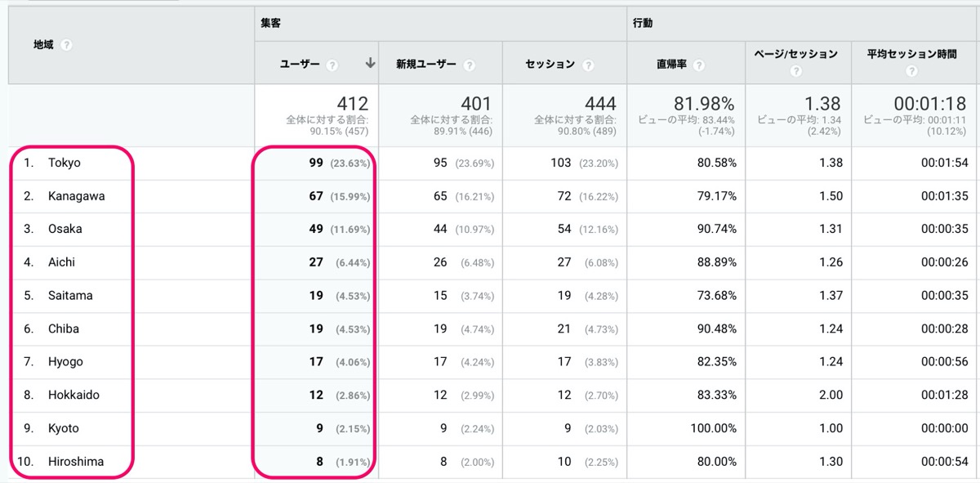The width and height of the screenshot is (980, 483).
Task: View the help icon for 直帰率
Action: (699, 65)
